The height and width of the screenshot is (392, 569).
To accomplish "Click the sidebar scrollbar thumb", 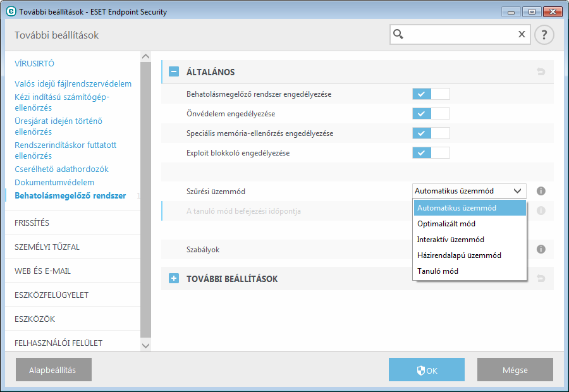I will pyautogui.click(x=145, y=200).
